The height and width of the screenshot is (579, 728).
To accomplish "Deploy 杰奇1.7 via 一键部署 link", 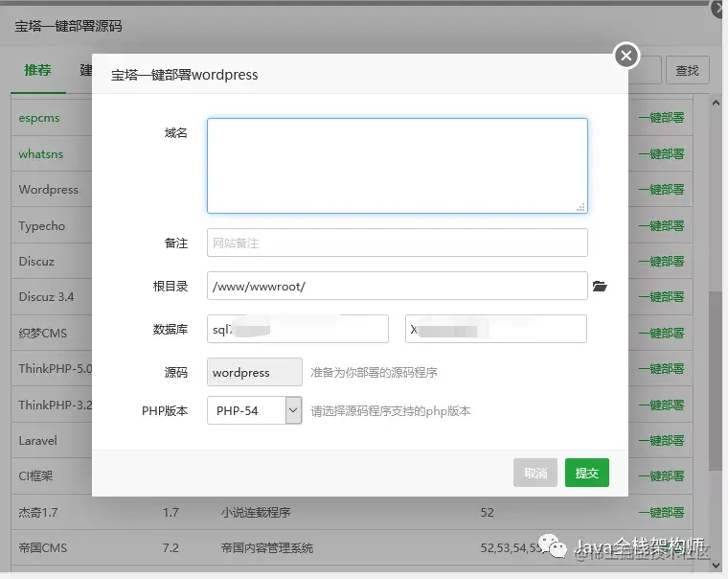I will pyautogui.click(x=662, y=513).
